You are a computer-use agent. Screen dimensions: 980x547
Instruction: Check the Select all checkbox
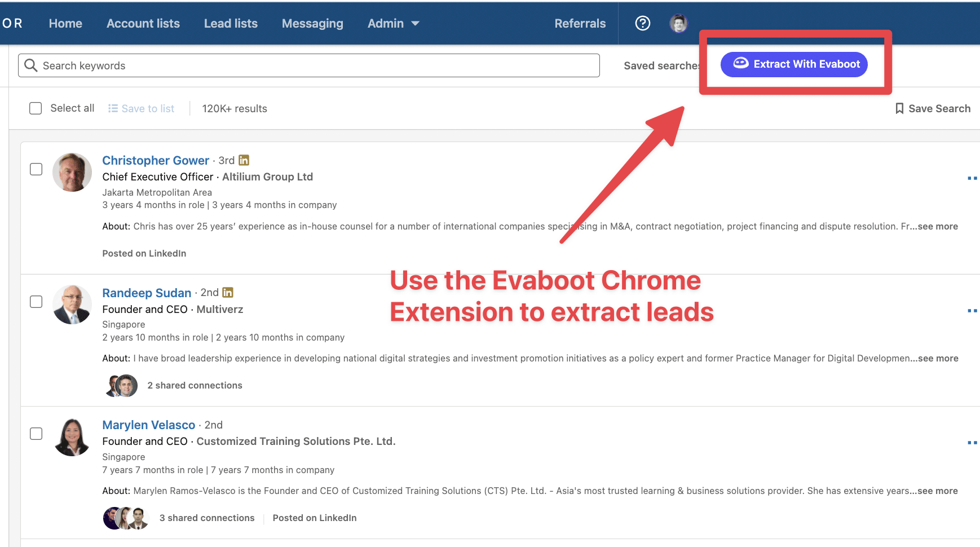(x=36, y=108)
